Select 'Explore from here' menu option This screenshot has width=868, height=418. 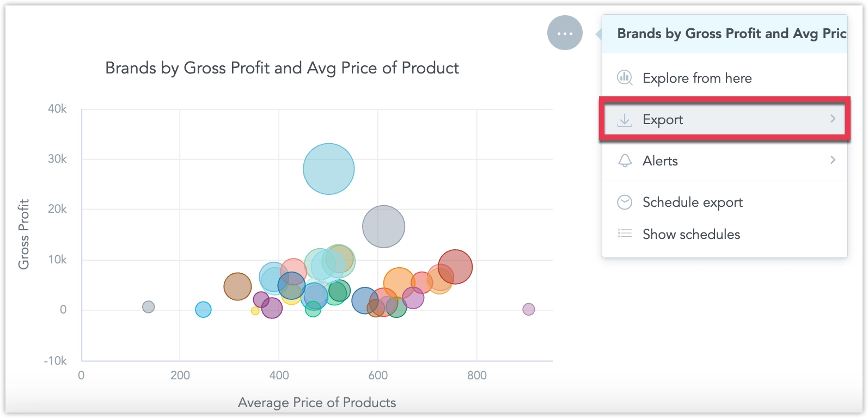(696, 78)
